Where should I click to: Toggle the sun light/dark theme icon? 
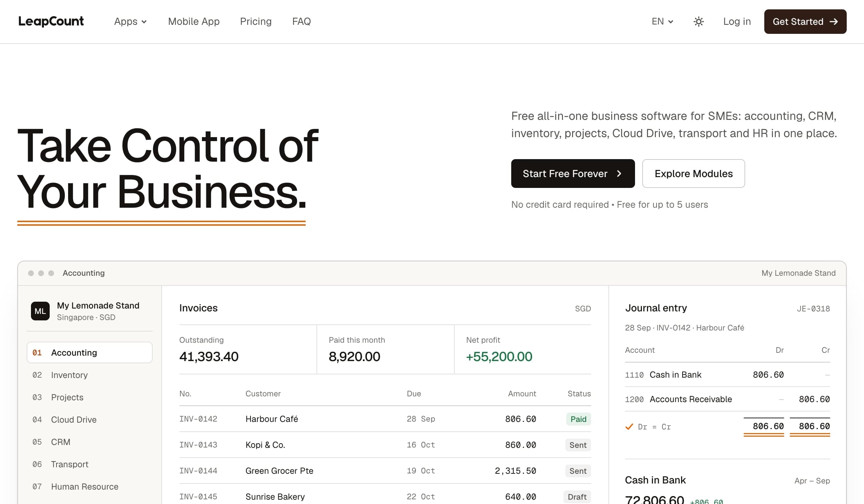click(698, 22)
